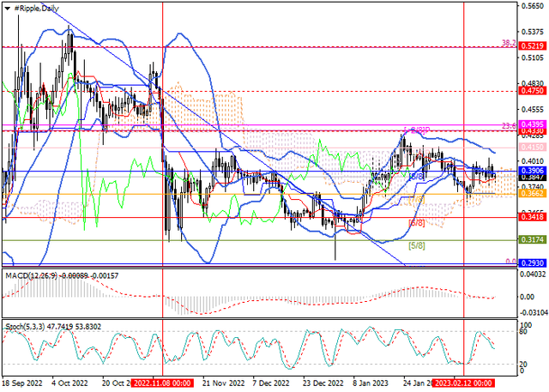Click the red 0.3418 price label
The height and width of the screenshot is (392, 549).
[532, 218]
